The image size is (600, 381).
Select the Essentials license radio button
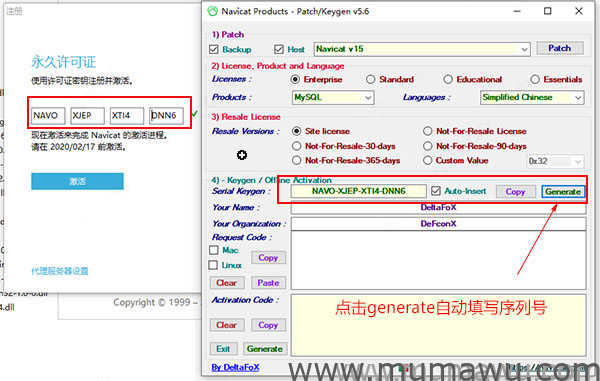(x=535, y=80)
